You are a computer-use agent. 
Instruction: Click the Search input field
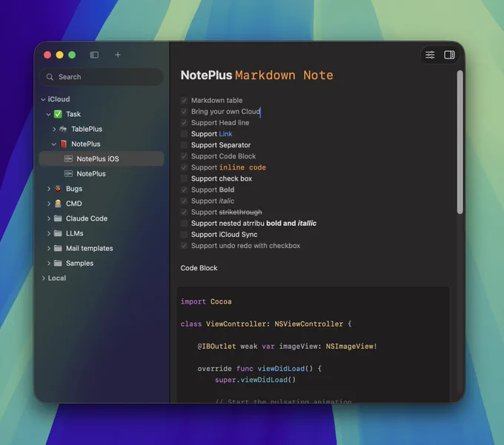click(102, 77)
